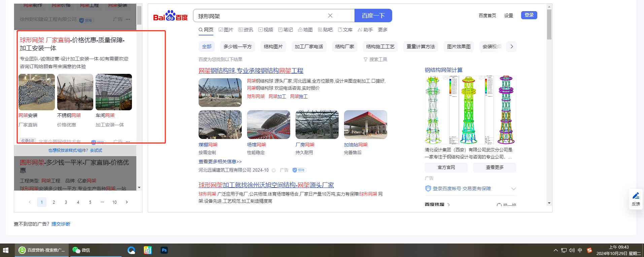Click the 登录 login button
644x257 pixels.
(529, 15)
